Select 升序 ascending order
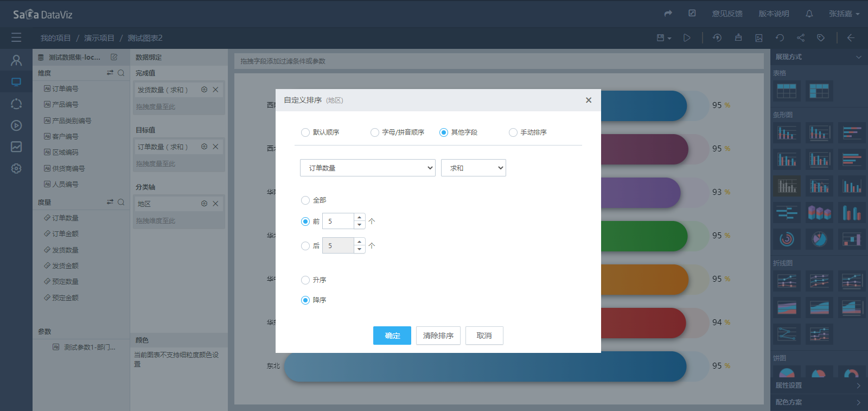The height and width of the screenshot is (411, 868). 305,280
